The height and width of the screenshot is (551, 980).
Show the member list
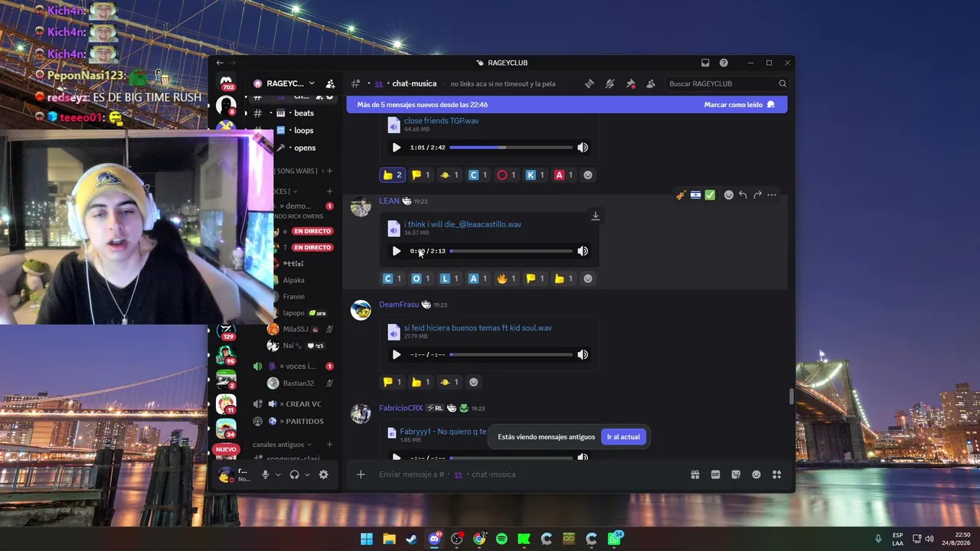pos(651,84)
